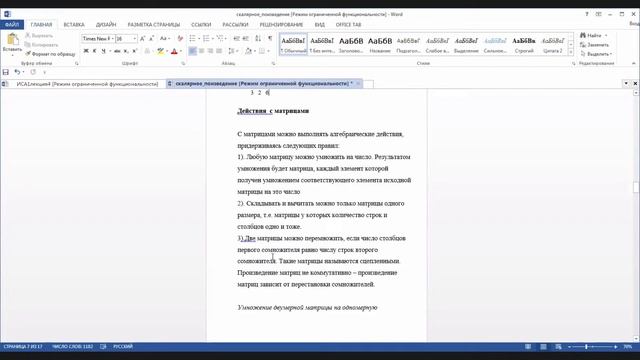
Task: Open highlight color dropdown arrow
Action: 167,51
